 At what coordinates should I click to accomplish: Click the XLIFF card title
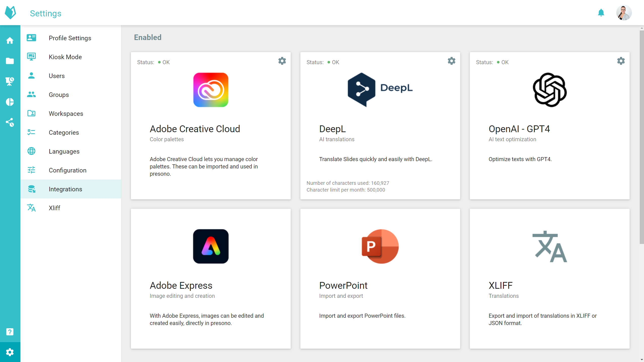click(x=500, y=285)
